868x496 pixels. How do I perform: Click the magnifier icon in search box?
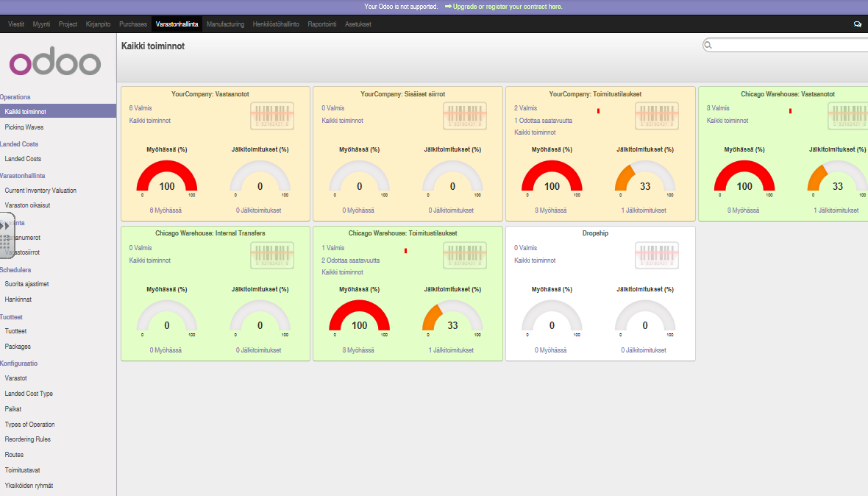[x=708, y=45]
